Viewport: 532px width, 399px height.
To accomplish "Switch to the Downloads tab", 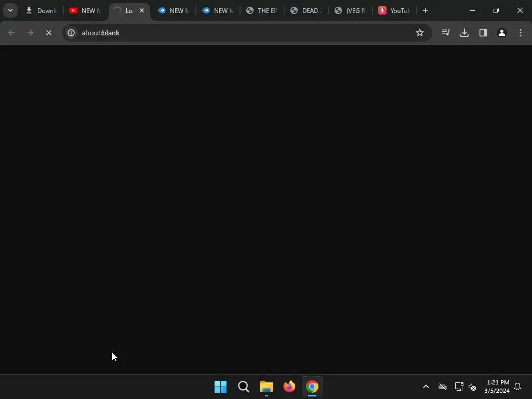I will [x=42, y=10].
